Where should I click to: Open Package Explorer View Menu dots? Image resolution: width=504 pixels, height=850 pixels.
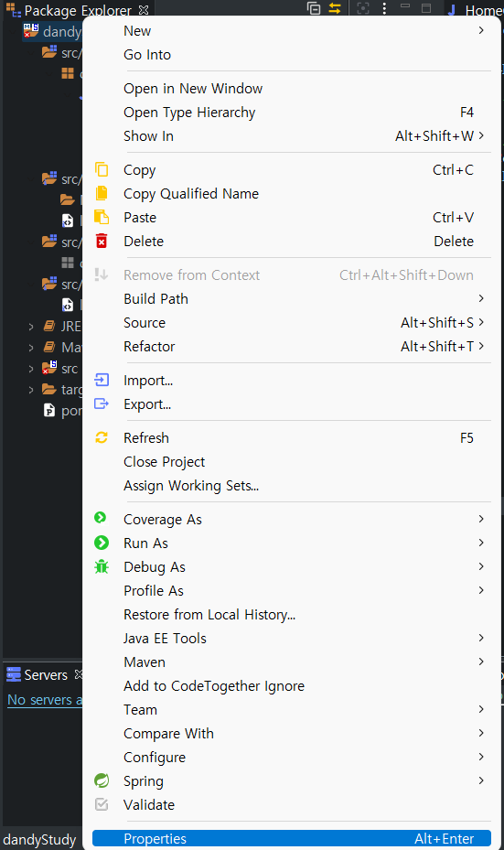[x=384, y=8]
